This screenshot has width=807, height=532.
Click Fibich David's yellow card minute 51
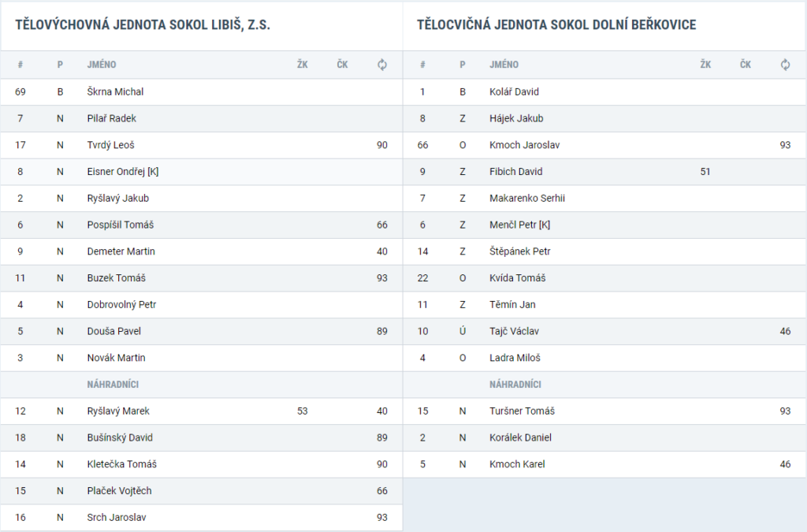point(705,172)
